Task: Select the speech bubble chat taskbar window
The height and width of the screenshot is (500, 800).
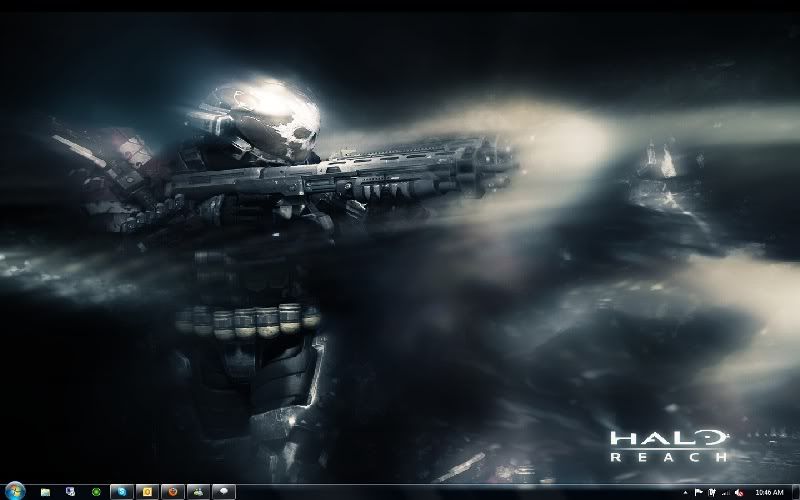Action: coord(224,492)
